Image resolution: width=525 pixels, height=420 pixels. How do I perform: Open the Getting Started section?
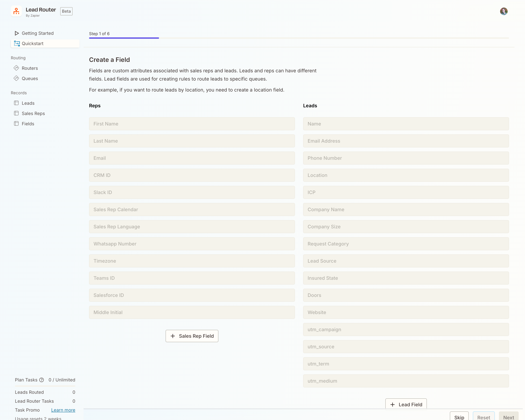(x=38, y=33)
